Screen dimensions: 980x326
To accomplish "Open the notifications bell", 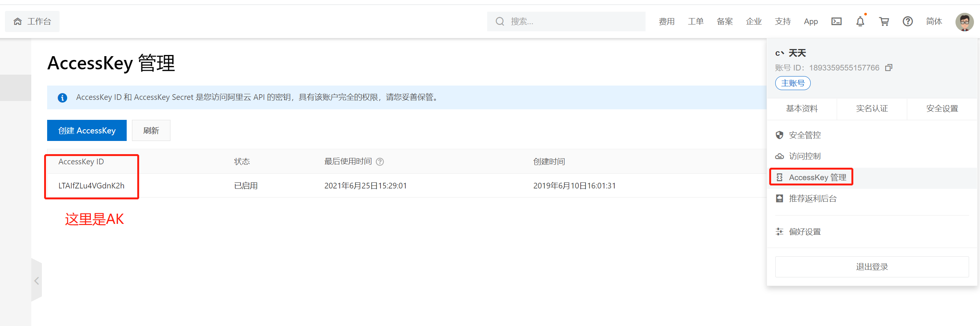I will pos(860,22).
